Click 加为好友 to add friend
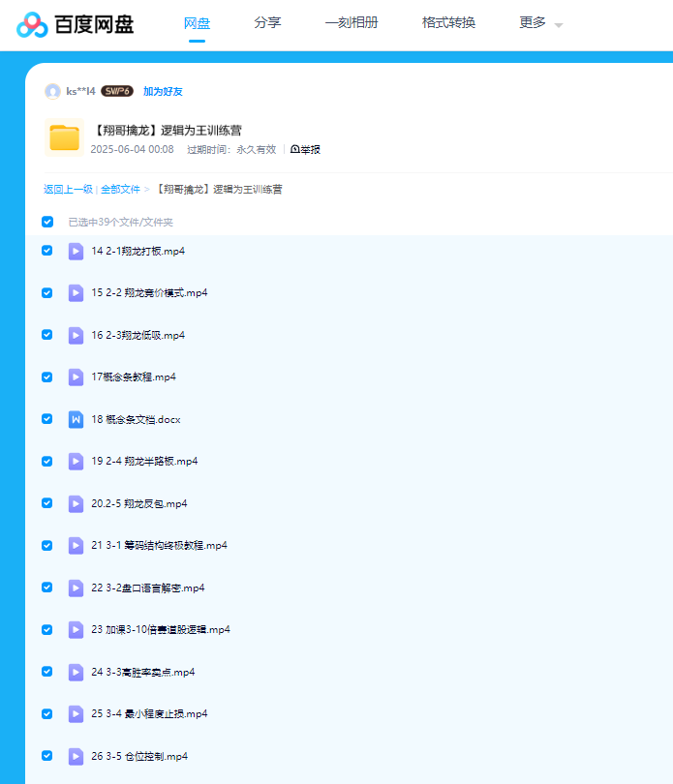 (x=163, y=91)
